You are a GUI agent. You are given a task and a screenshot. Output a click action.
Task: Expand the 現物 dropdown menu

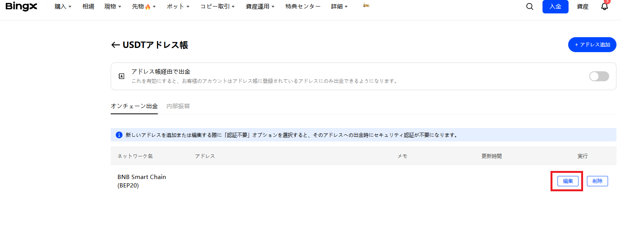[x=113, y=7]
